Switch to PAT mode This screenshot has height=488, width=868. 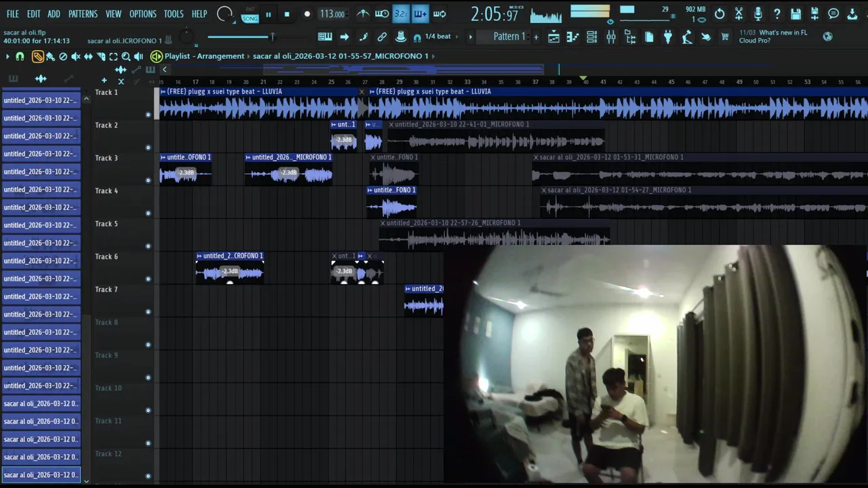pyautogui.click(x=250, y=9)
